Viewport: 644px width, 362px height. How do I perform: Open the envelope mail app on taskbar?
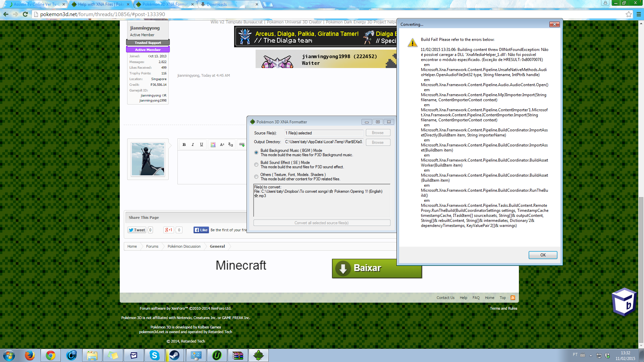tap(134, 355)
